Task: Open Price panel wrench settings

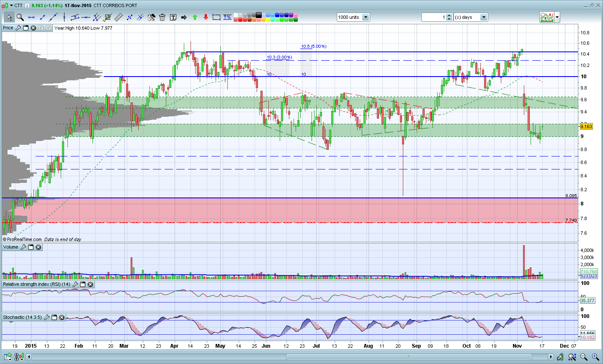Action: pos(18,28)
